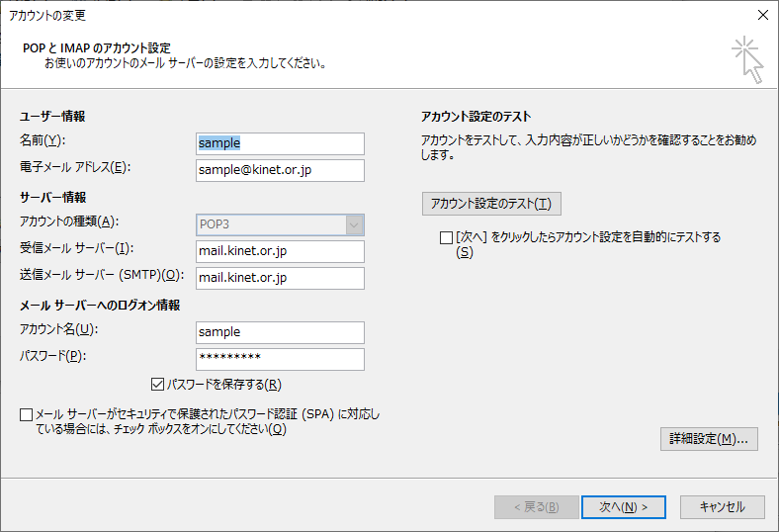Image resolution: width=779 pixels, height=532 pixels.
Task: Click the POP と IMAP のアカウント設定 title
Action: tap(97, 48)
